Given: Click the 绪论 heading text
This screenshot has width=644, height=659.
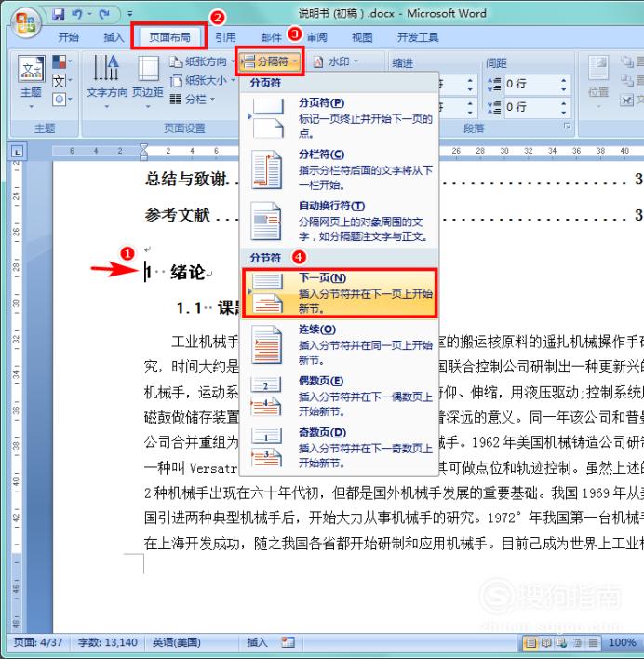Looking at the screenshot, I should coord(188,272).
